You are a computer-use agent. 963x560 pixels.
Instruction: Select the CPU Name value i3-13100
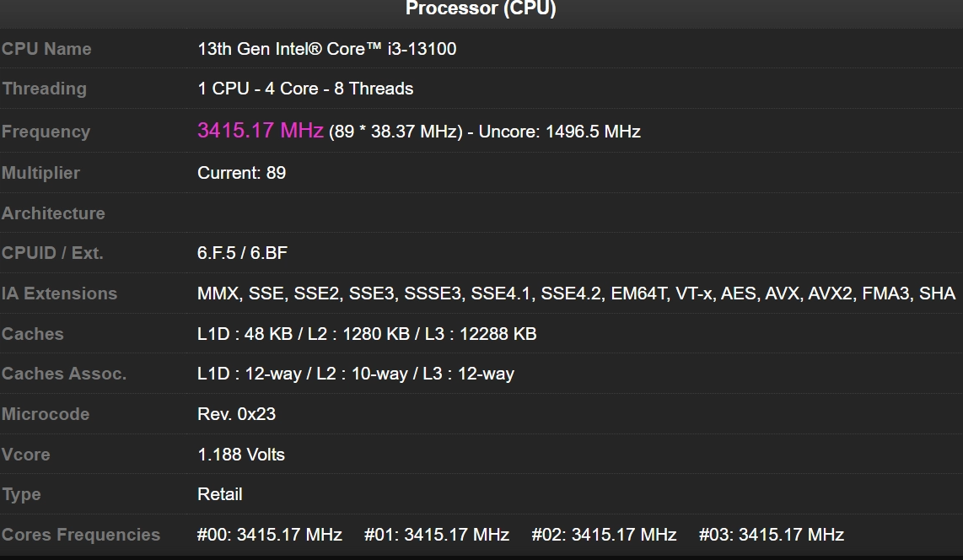326,49
